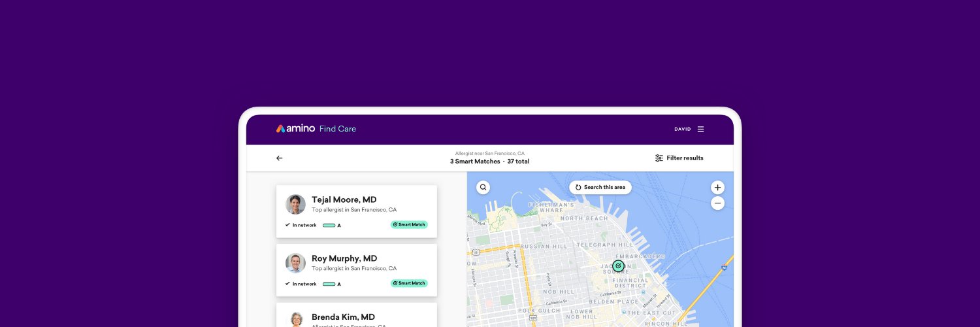Open Tejal Moore, MD card
Viewport: 980px width, 327px height.
357,211
